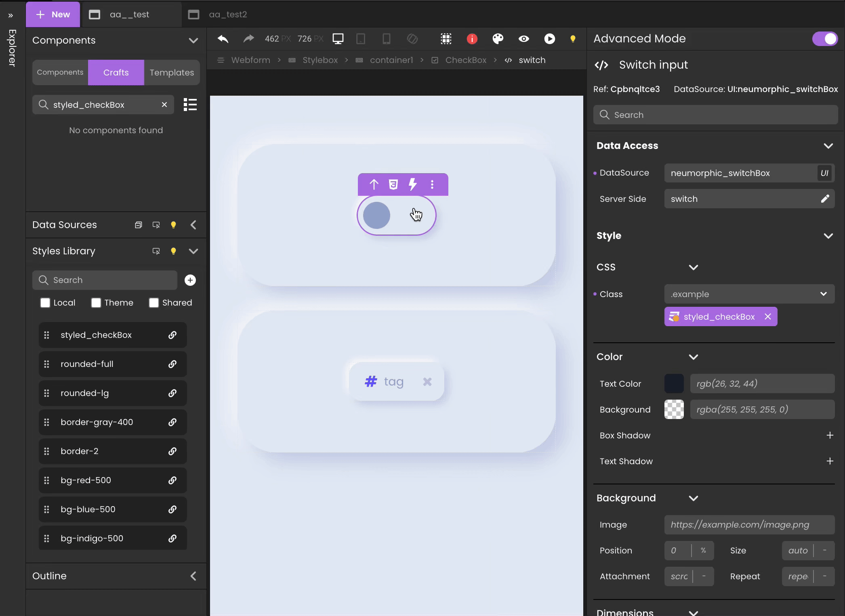The width and height of the screenshot is (845, 616).
Task: Click the Text Color swatch rgb(26,32,44)
Action: (675, 383)
